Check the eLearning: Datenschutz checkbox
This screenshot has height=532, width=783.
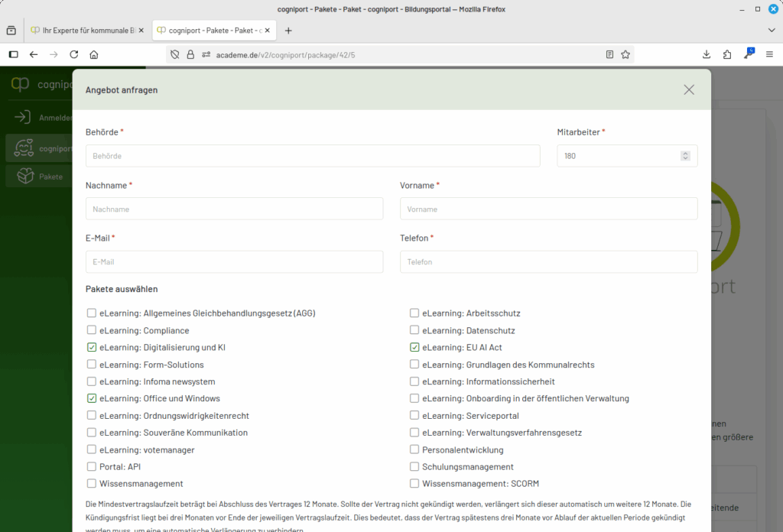coord(414,331)
